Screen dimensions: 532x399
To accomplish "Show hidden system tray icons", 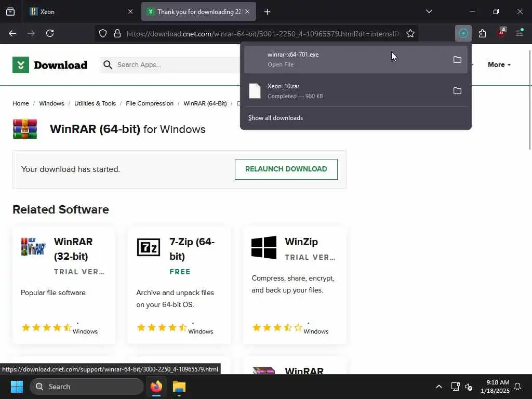I will (x=438, y=387).
